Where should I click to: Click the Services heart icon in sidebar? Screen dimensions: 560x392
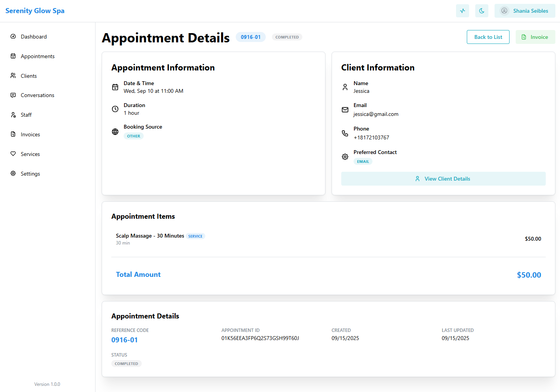[13, 154]
